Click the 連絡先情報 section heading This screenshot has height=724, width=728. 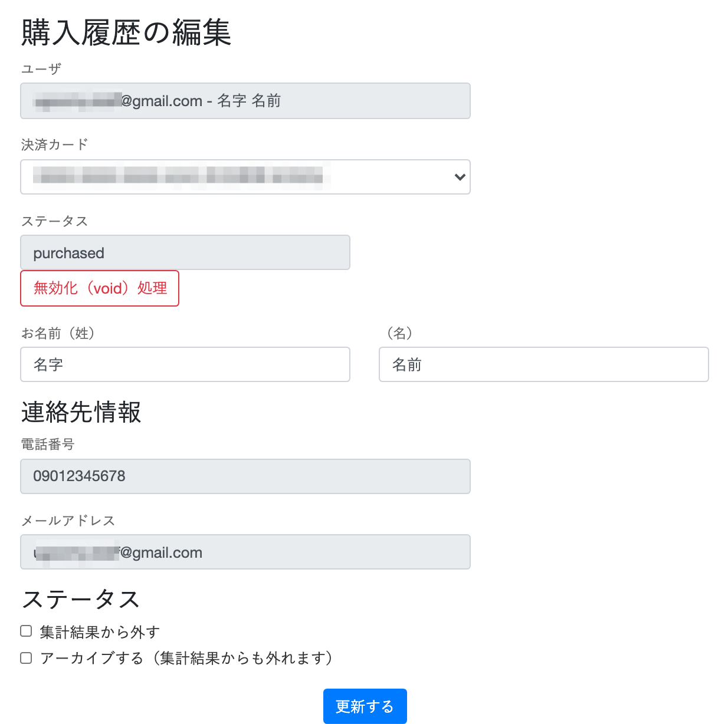pyautogui.click(x=81, y=412)
